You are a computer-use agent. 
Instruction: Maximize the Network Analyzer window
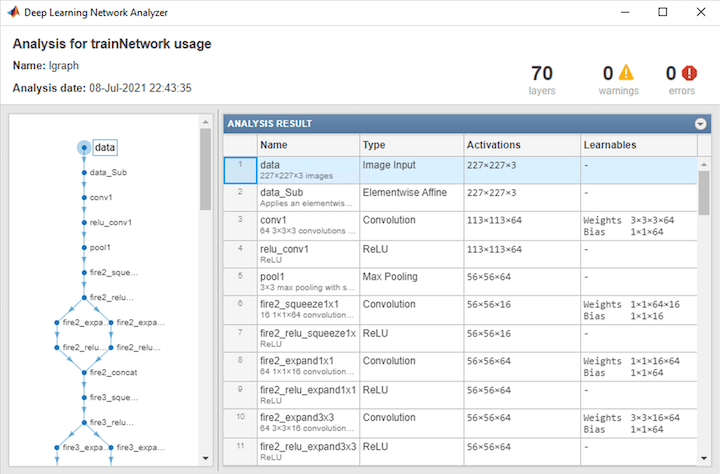pos(663,12)
